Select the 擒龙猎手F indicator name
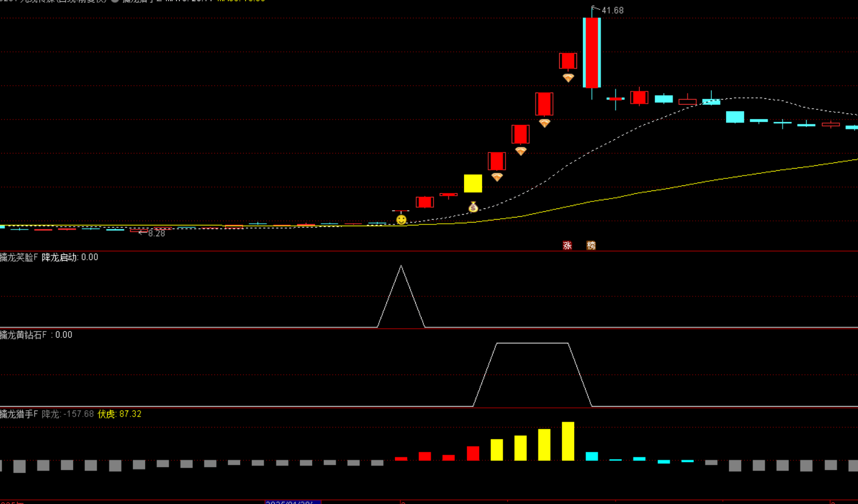 19,414
